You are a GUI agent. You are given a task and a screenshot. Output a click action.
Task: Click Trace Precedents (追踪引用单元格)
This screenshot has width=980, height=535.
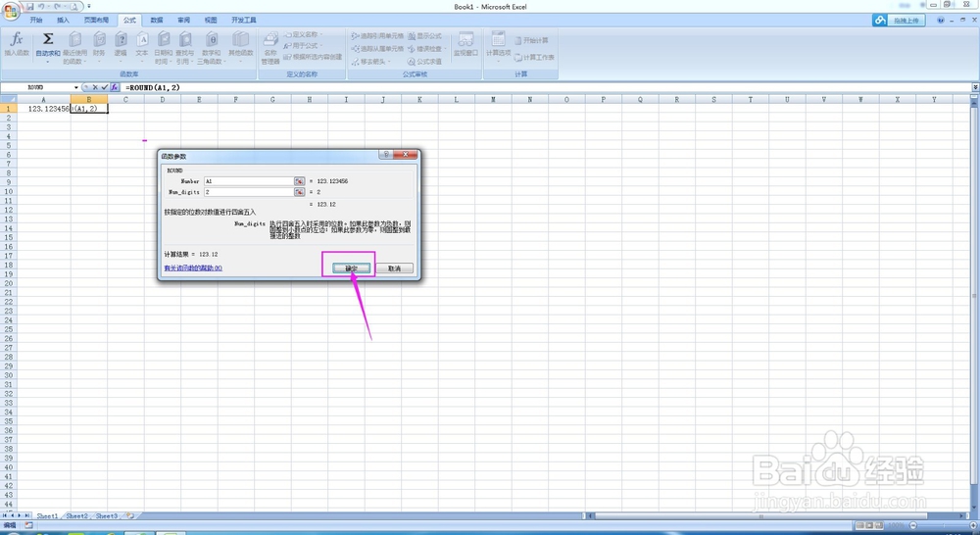coord(377,36)
